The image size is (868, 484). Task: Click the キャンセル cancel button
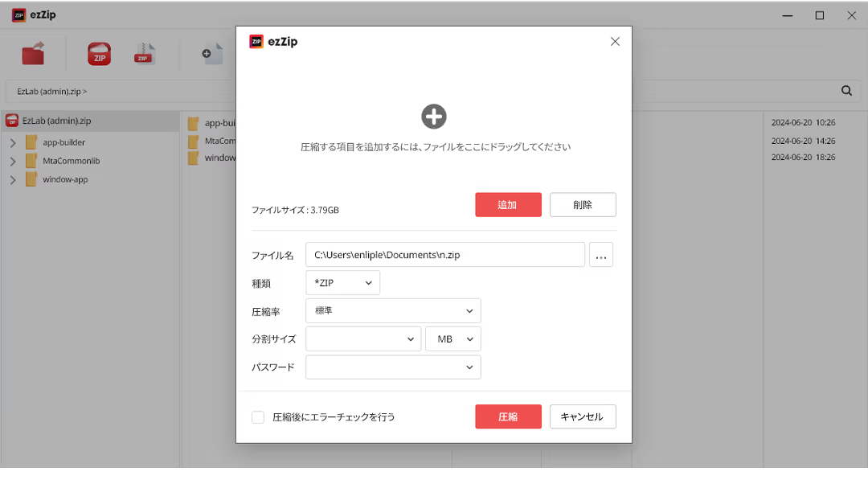click(x=583, y=416)
